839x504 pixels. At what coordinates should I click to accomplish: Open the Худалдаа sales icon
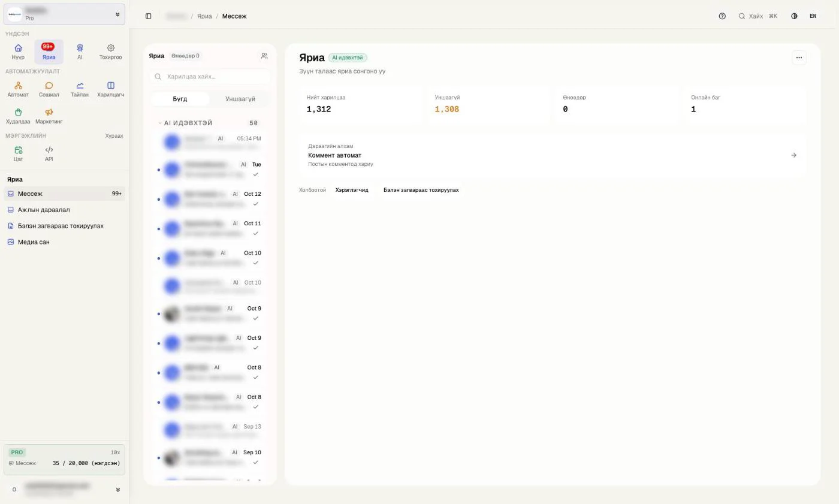(18, 116)
